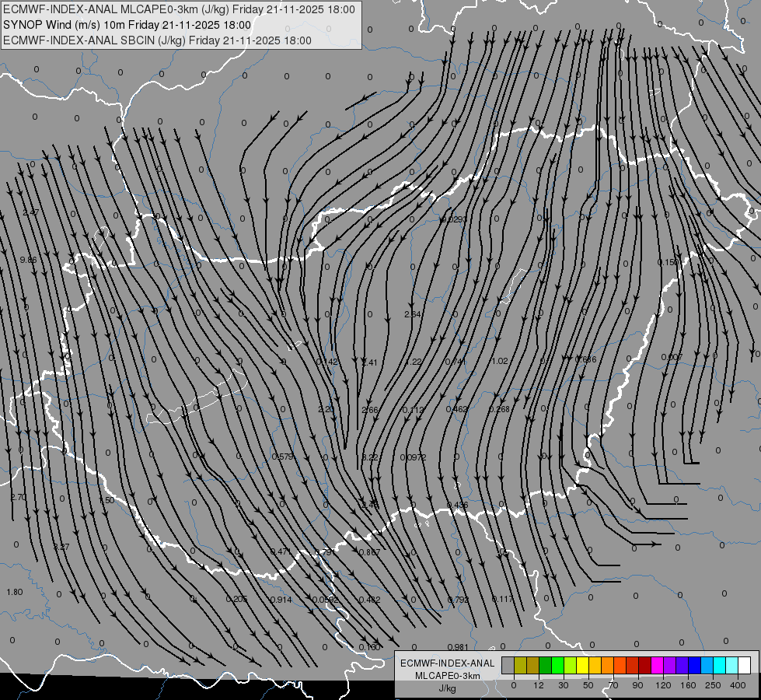Click the map value '2.41'
The height and width of the screenshot is (700, 761).
[369, 362]
